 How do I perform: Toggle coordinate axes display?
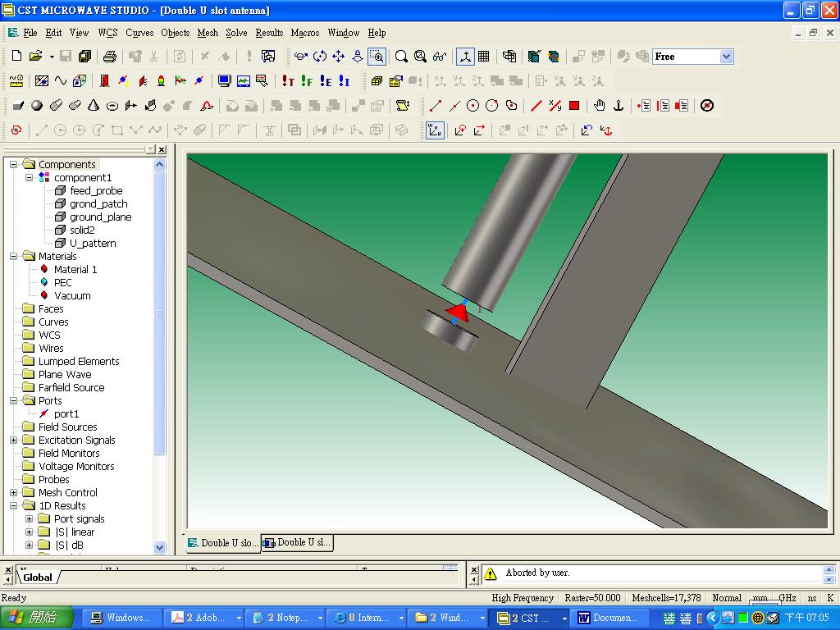click(x=465, y=57)
